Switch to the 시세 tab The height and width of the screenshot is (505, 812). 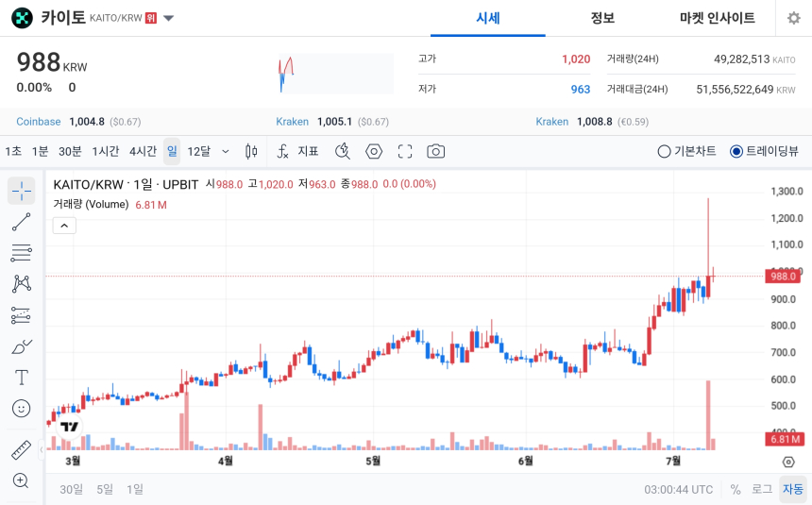coord(488,18)
